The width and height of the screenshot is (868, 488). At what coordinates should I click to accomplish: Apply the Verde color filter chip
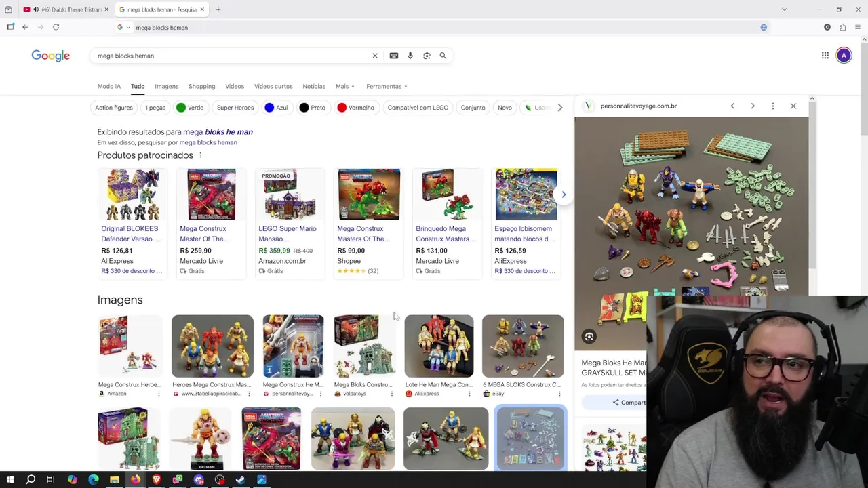click(190, 108)
